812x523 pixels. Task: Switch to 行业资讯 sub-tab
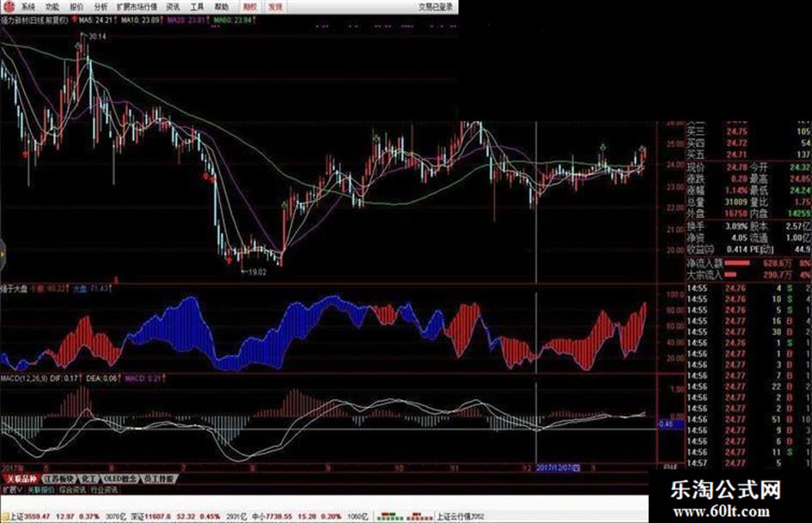coord(104,490)
